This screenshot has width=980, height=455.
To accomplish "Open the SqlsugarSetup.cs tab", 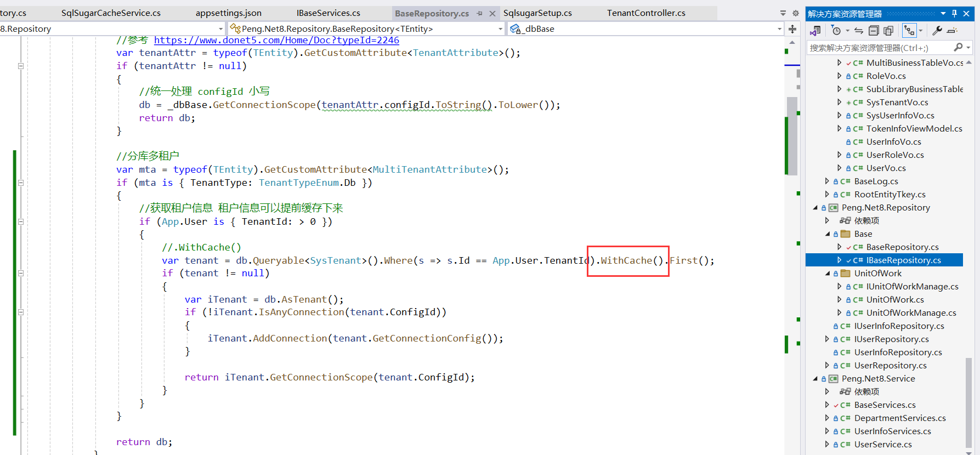I will 537,13.
